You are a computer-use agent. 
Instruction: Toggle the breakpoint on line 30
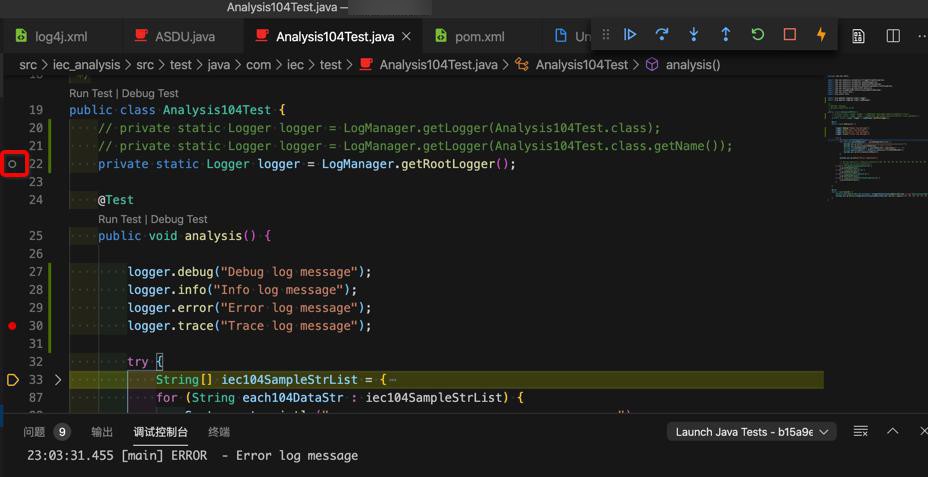(x=13, y=326)
